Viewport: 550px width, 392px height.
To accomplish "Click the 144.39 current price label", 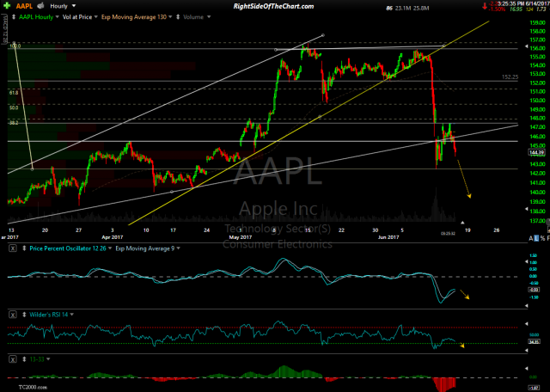I will tap(535, 152).
